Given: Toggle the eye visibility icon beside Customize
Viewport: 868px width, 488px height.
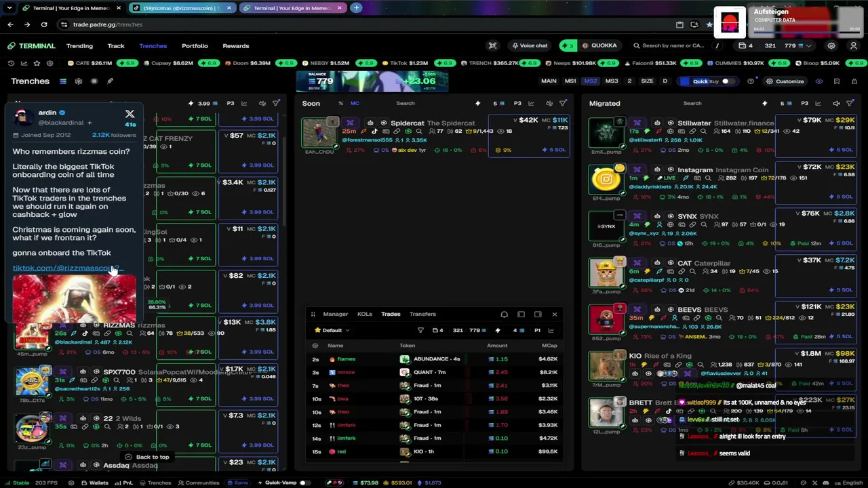Looking at the screenshot, I should (818, 81).
